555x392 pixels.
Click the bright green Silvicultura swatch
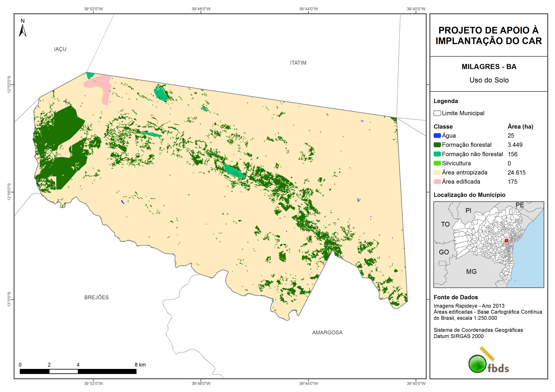pyautogui.click(x=437, y=163)
